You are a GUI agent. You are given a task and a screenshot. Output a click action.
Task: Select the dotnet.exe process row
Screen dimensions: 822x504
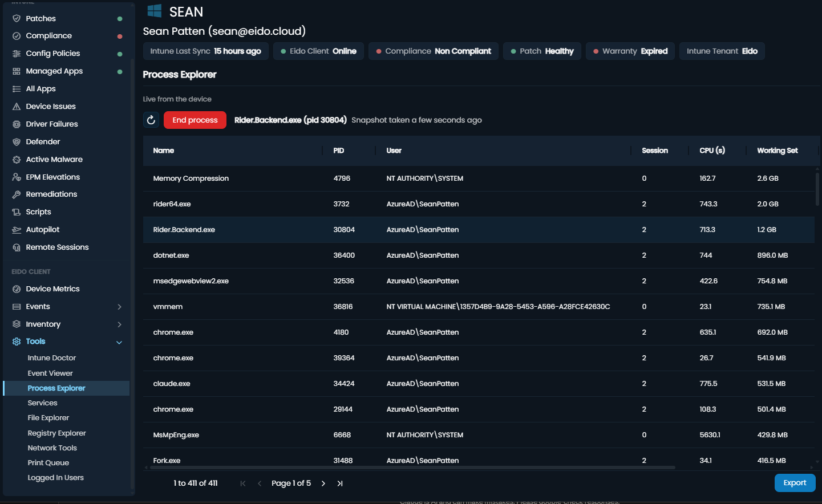[x=479, y=255]
